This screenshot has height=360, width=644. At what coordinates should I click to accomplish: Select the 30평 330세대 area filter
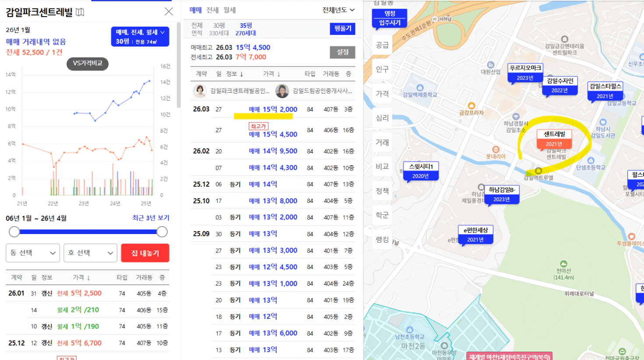pos(219,29)
